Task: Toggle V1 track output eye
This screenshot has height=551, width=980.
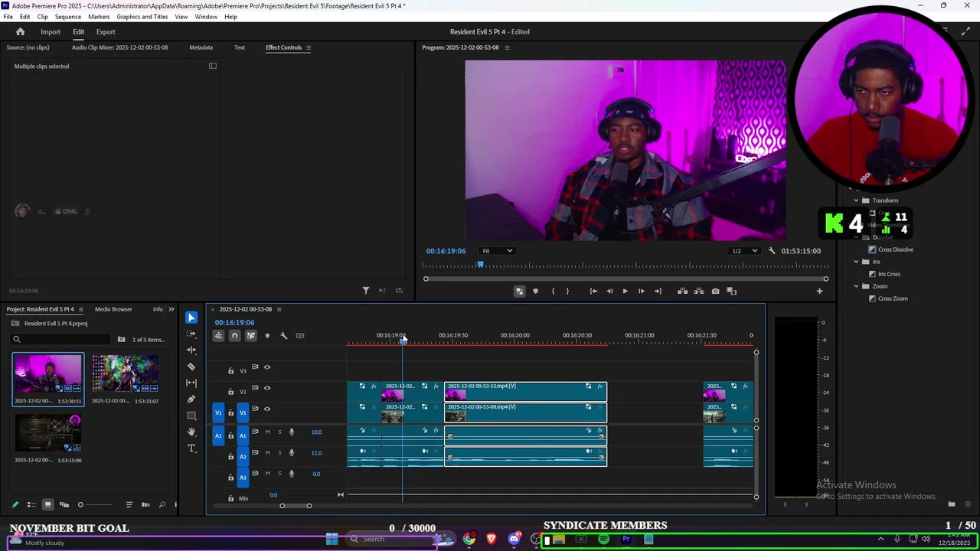Action: tap(267, 409)
